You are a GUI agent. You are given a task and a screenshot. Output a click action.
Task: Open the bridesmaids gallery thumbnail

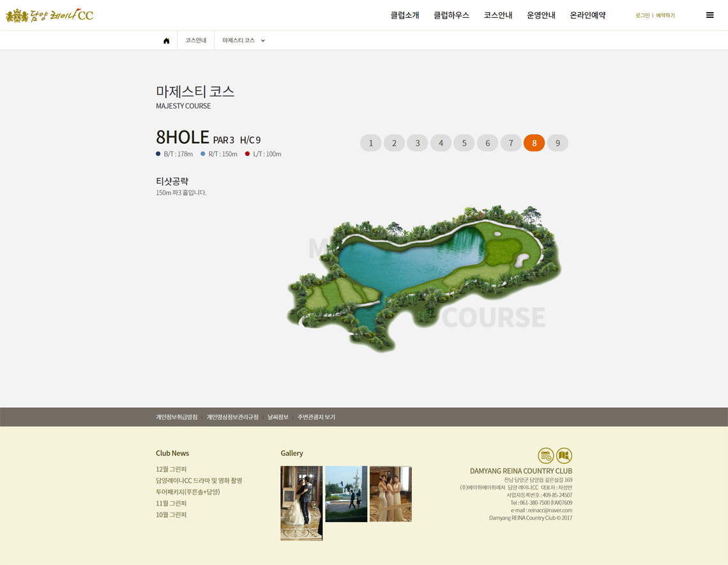click(x=390, y=494)
